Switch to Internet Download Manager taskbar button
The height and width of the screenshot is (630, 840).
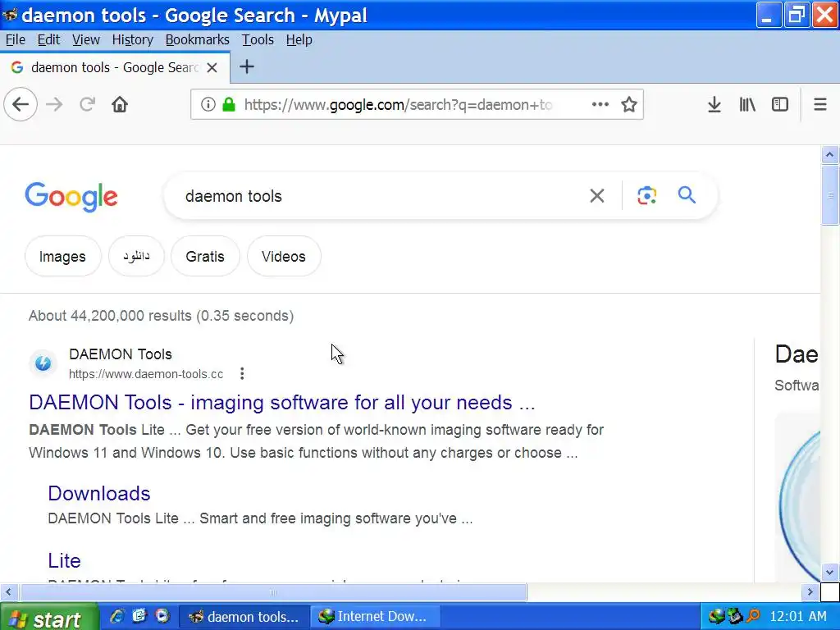376,617
